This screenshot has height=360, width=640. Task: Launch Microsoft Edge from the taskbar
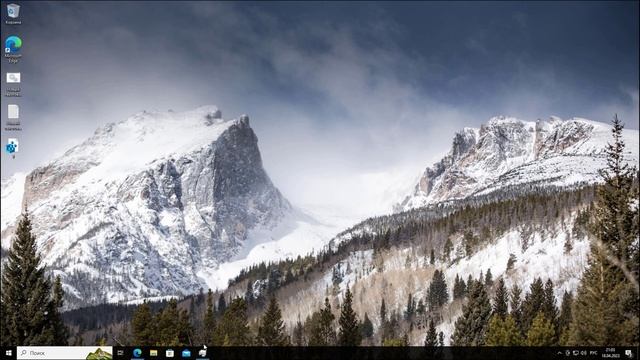137,353
